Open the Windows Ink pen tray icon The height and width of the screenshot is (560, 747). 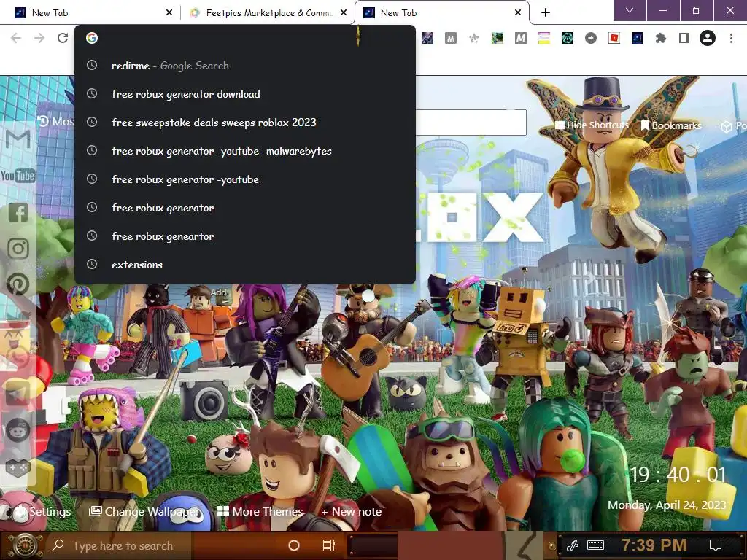click(573, 545)
